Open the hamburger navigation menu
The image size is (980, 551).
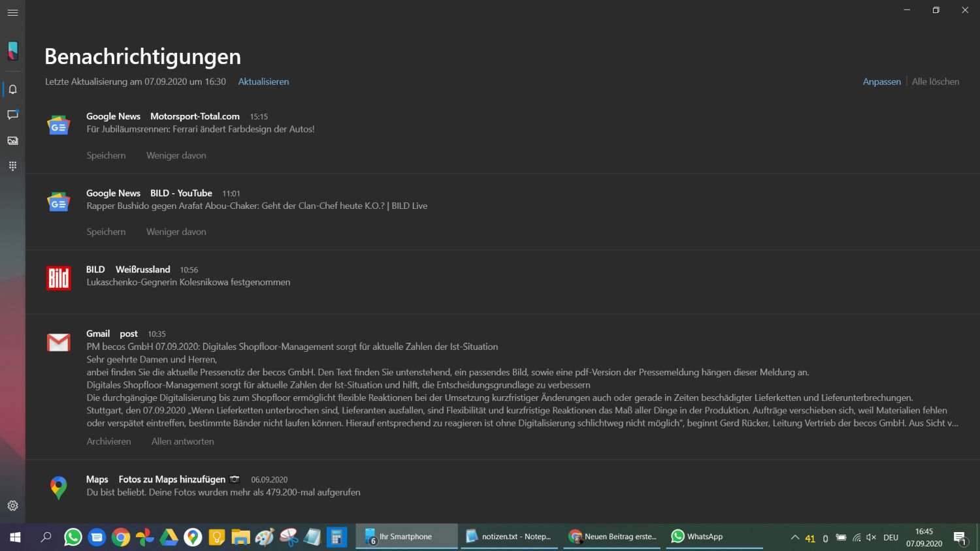pos(12,12)
